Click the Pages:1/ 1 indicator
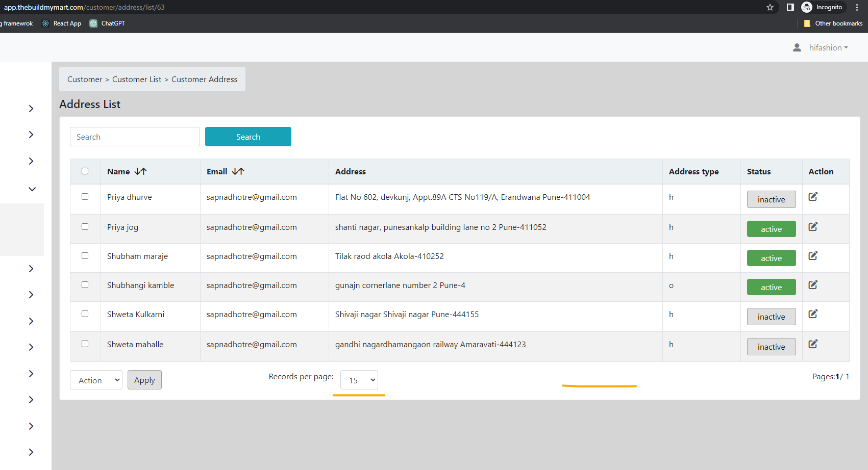Viewport: 868px width, 470px height. tap(831, 377)
